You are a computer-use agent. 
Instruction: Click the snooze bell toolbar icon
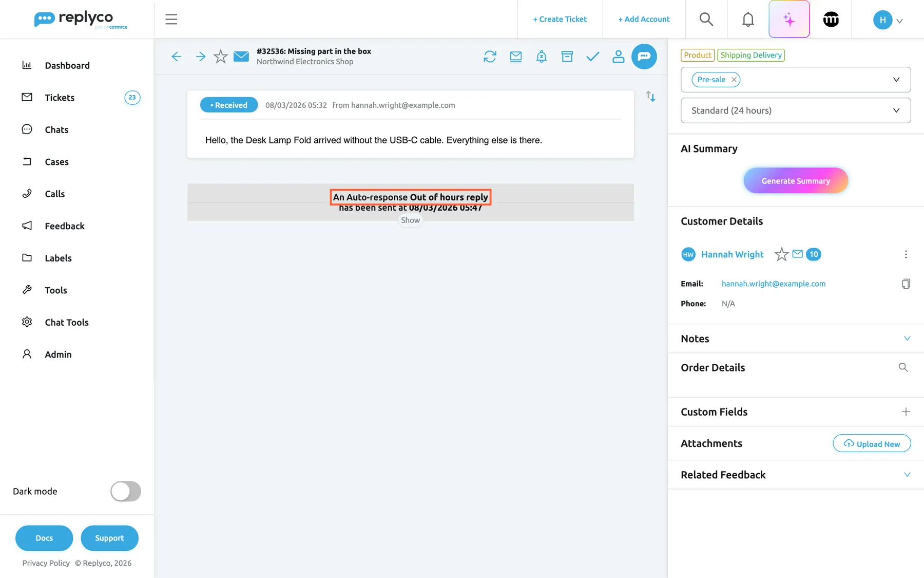(542, 57)
